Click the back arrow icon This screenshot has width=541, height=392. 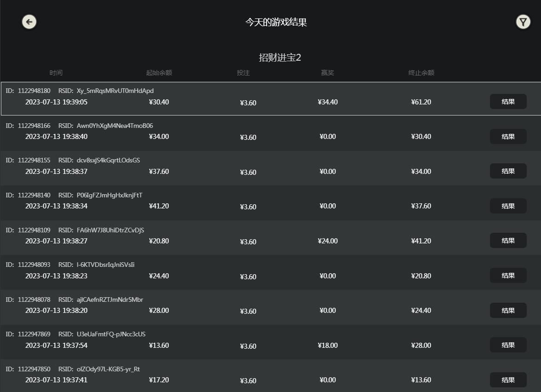coord(29,22)
